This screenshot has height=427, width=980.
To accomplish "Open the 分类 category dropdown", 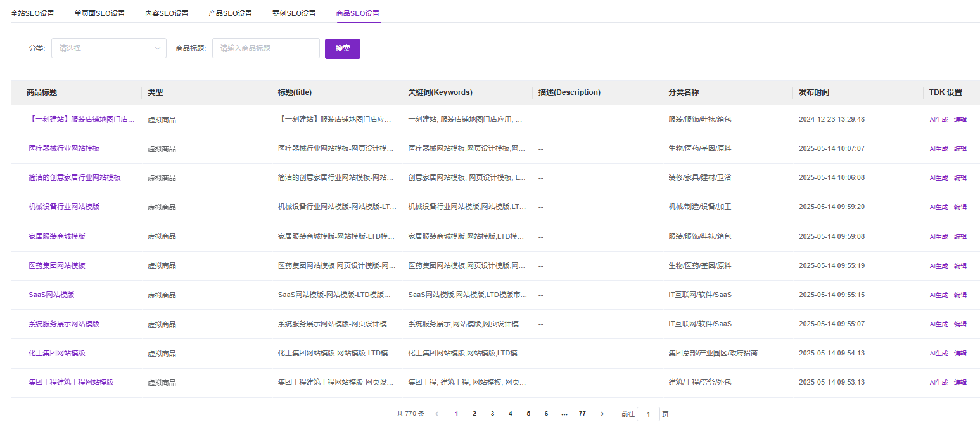I will tap(109, 48).
